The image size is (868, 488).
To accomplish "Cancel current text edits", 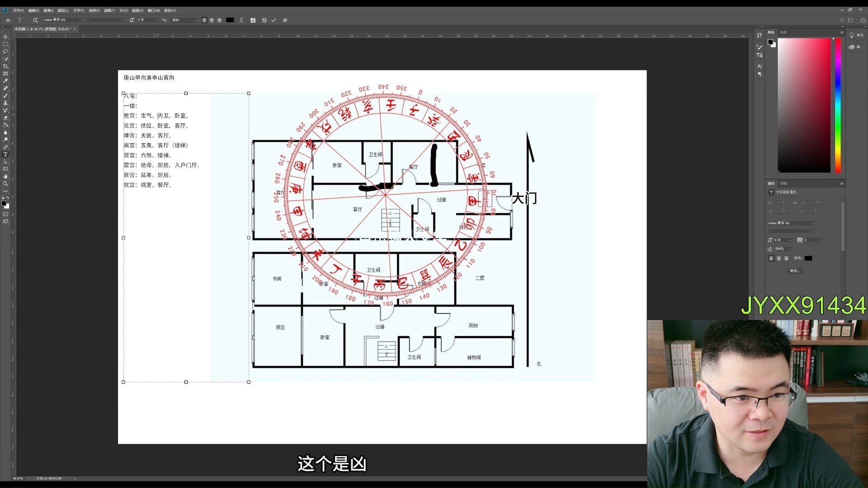I will tap(264, 20).
